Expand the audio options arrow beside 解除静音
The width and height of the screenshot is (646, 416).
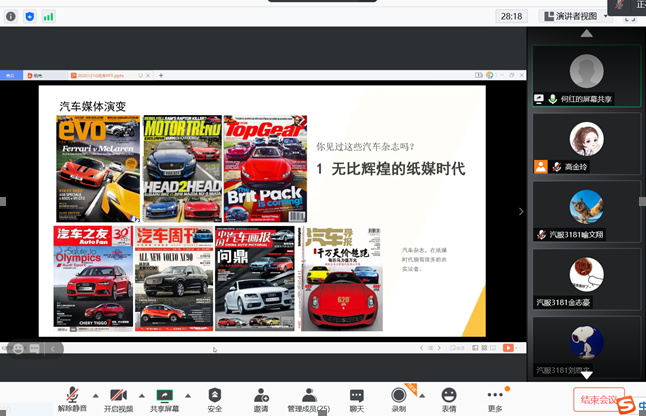(x=95, y=394)
